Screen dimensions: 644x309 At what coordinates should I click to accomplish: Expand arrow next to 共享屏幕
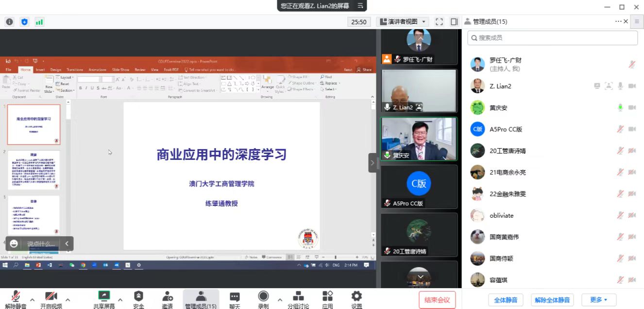120,299
